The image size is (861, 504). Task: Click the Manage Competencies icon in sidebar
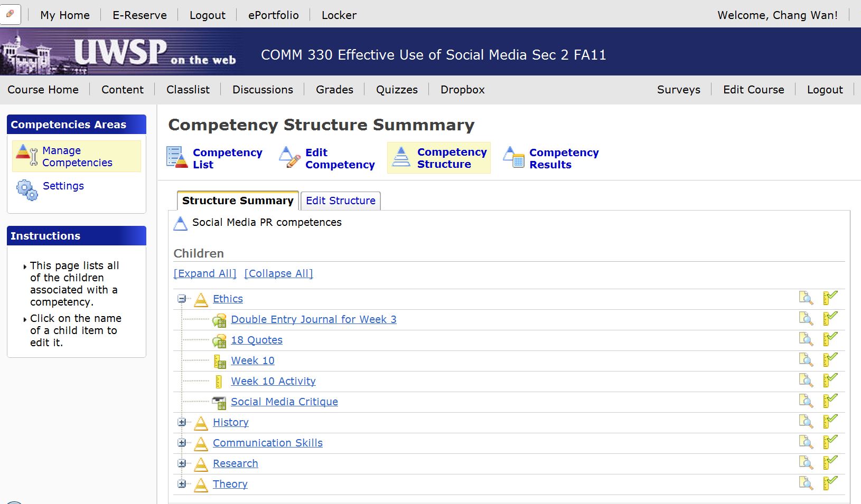point(26,156)
